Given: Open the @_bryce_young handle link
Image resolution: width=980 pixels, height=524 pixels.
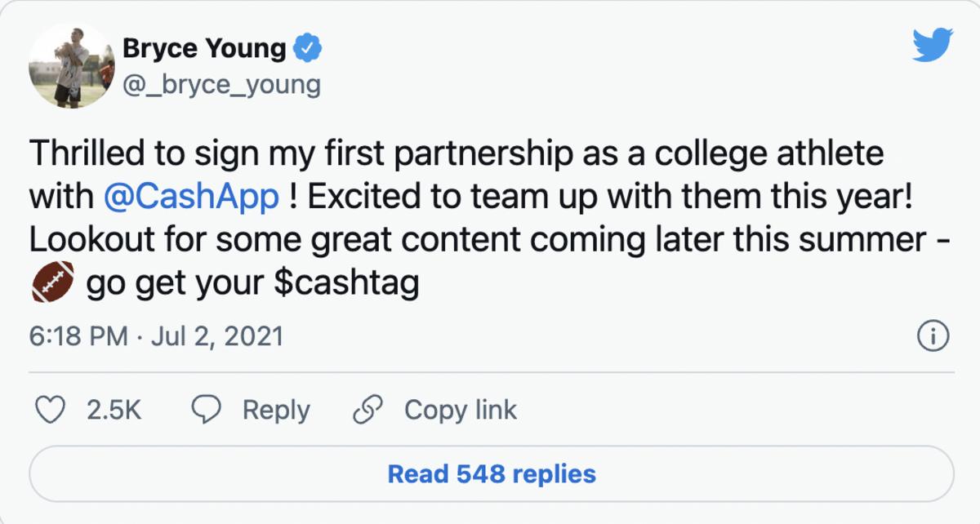Looking at the screenshot, I should pyautogui.click(x=221, y=84).
